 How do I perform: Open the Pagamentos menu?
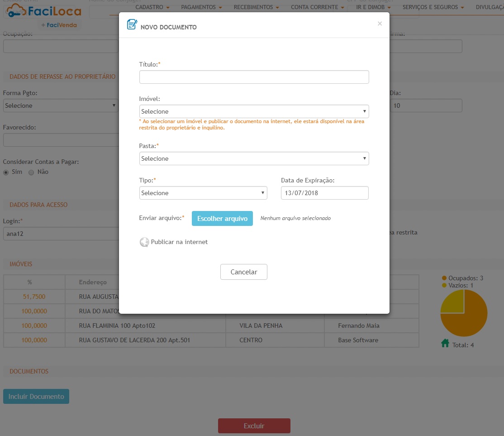point(201,7)
